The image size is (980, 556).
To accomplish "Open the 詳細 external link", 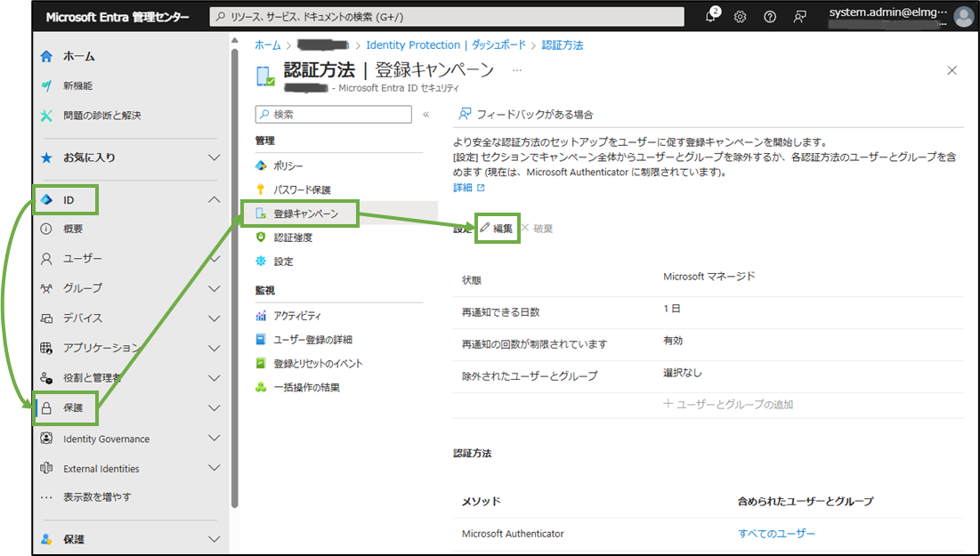I will [469, 188].
